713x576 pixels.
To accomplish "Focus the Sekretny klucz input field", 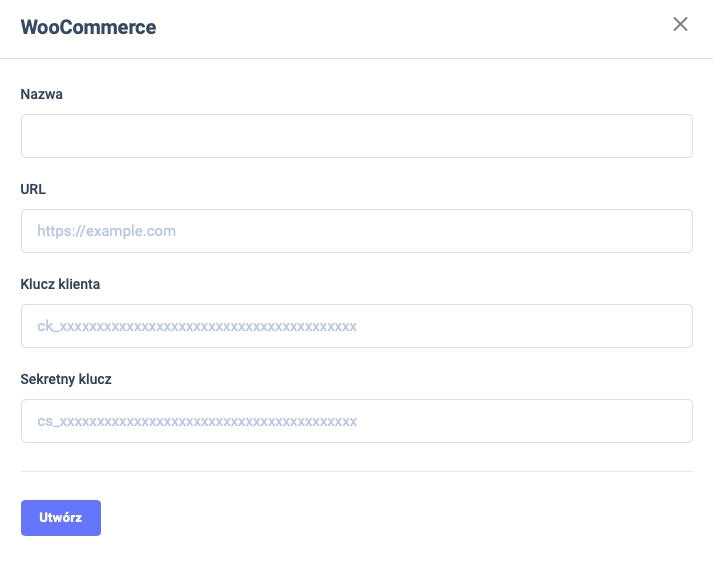I will [356, 421].
